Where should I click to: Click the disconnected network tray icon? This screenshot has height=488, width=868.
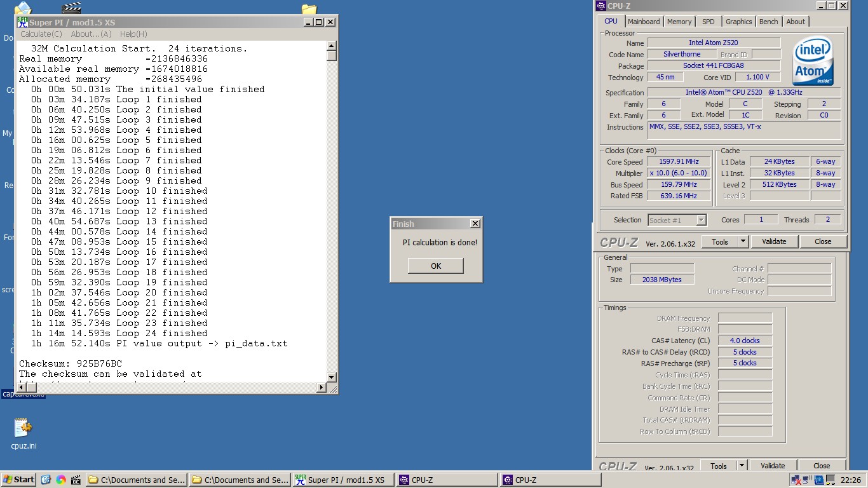pyautogui.click(x=796, y=480)
